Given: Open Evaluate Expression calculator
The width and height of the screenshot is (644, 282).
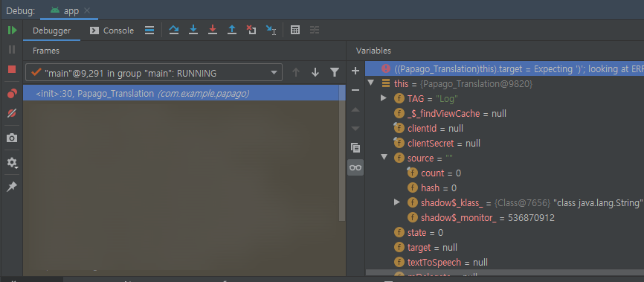Looking at the screenshot, I should 295,30.
